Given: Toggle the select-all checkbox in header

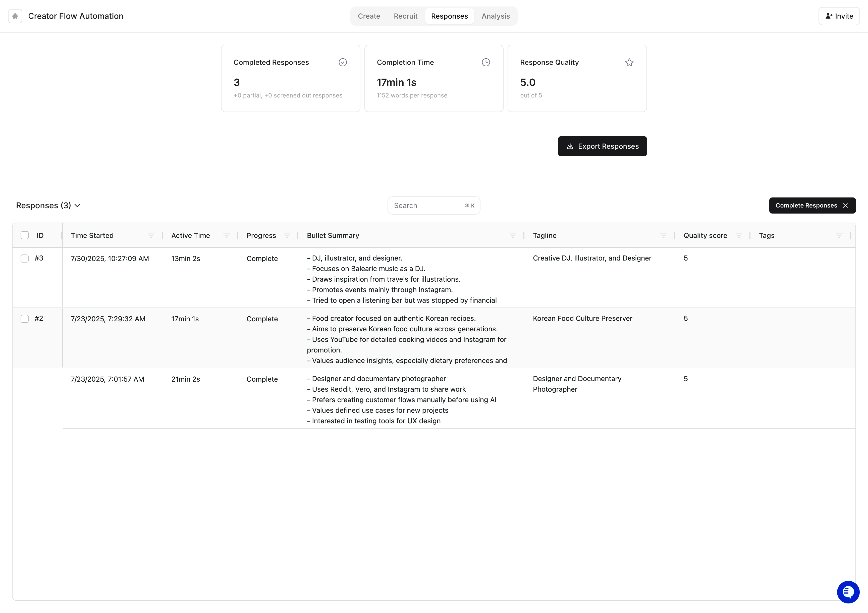Looking at the screenshot, I should (x=25, y=235).
